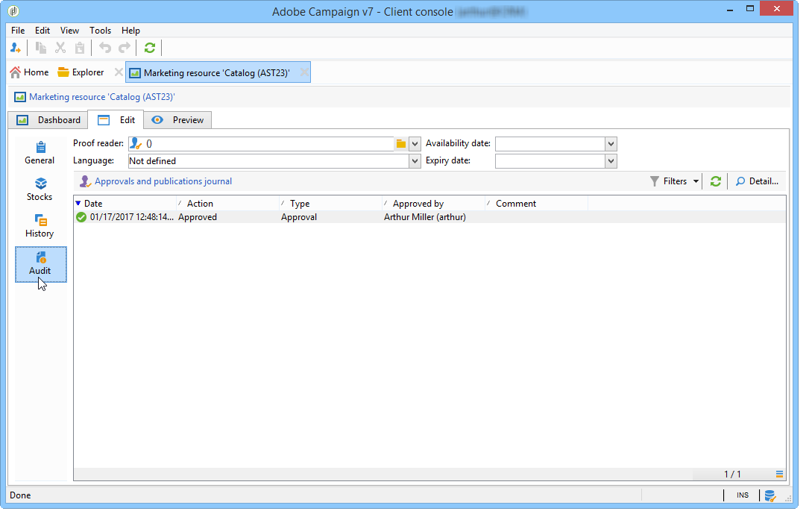Select the Audit section icon
This screenshot has width=812, height=520.
[x=41, y=265]
